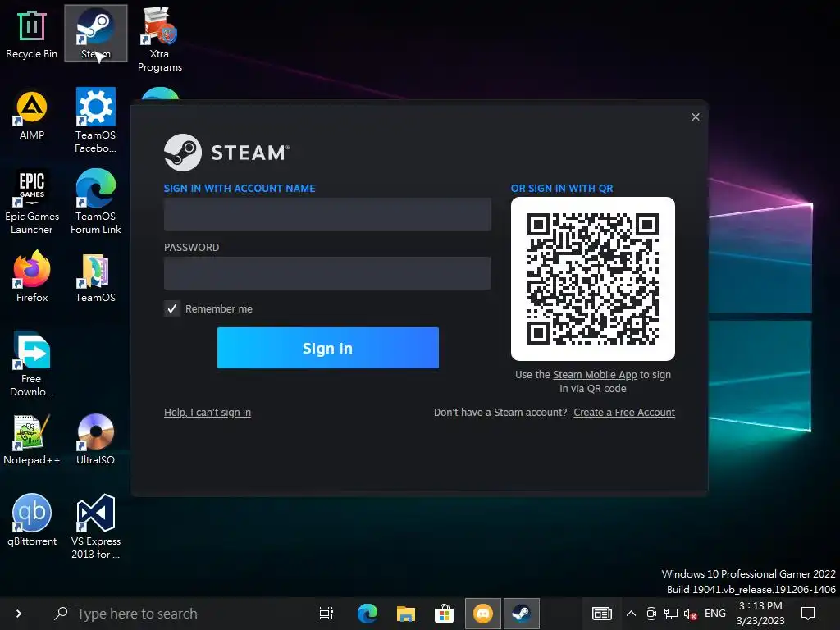Open the network status tray icon
The width and height of the screenshot is (840, 630).
[x=671, y=614]
